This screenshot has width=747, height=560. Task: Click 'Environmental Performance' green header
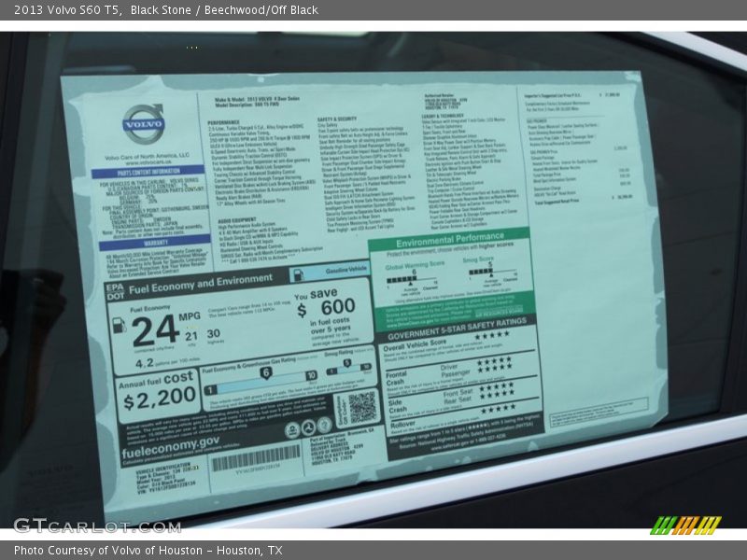pyautogui.click(x=450, y=239)
